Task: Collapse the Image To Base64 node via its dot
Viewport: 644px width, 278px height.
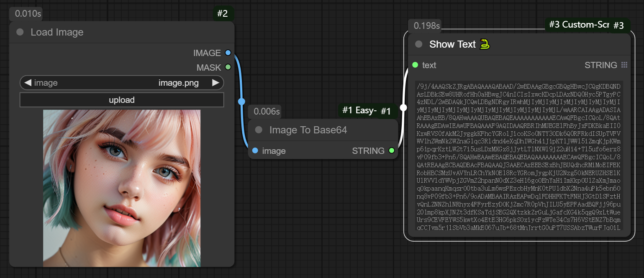Action: click(x=259, y=130)
